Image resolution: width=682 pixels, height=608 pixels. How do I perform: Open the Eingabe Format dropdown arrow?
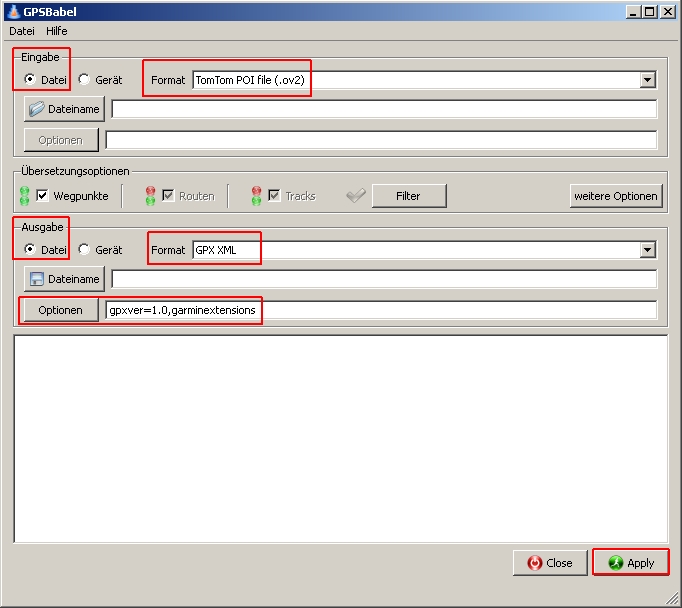[x=648, y=80]
